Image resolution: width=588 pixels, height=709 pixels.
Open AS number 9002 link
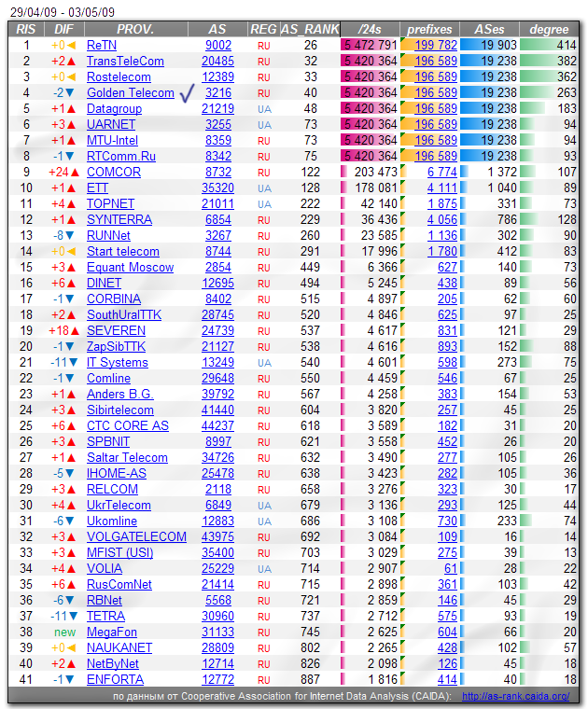(218, 45)
